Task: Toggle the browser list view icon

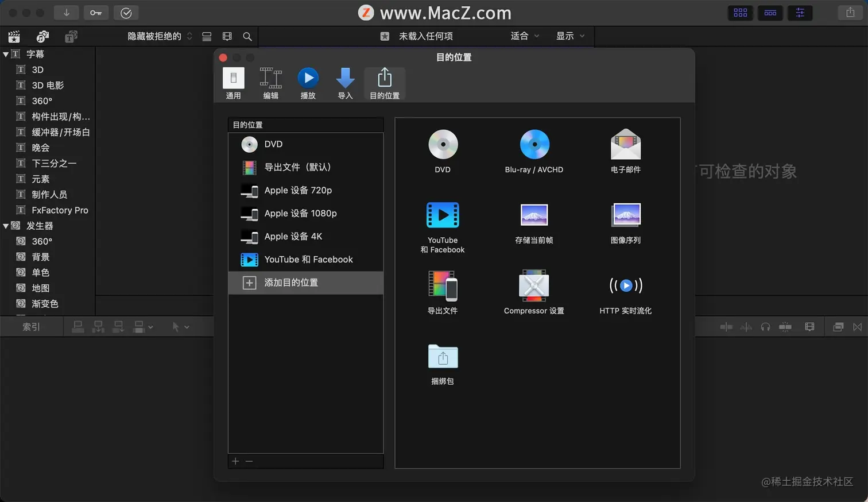Action: pyautogui.click(x=207, y=36)
